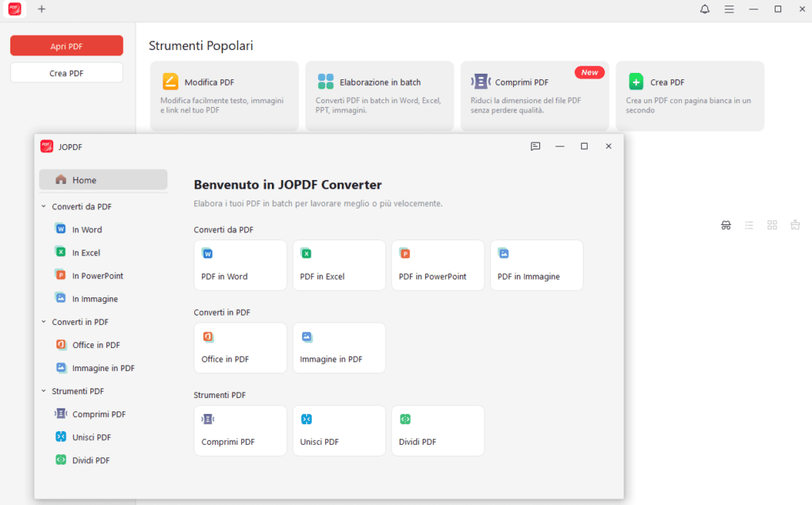This screenshot has height=505, width=812.
Task: Open the Office in PDF tile label
Action: 224,359
